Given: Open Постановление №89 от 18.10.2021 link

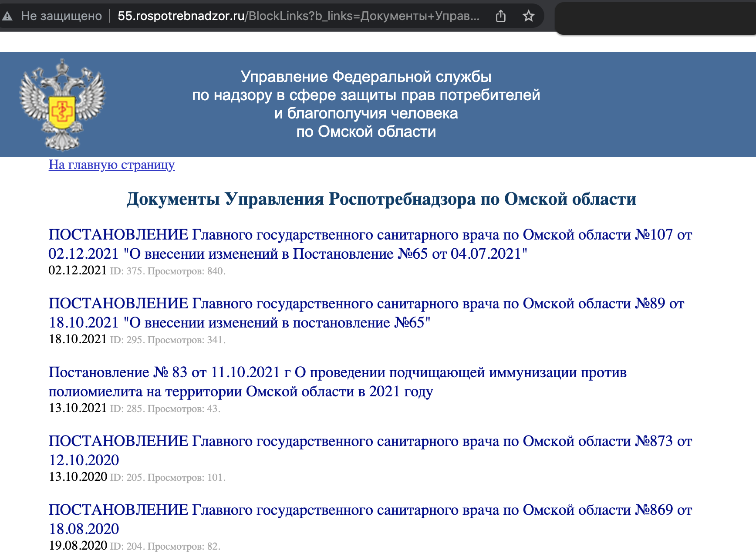Looking at the screenshot, I should [366, 313].
